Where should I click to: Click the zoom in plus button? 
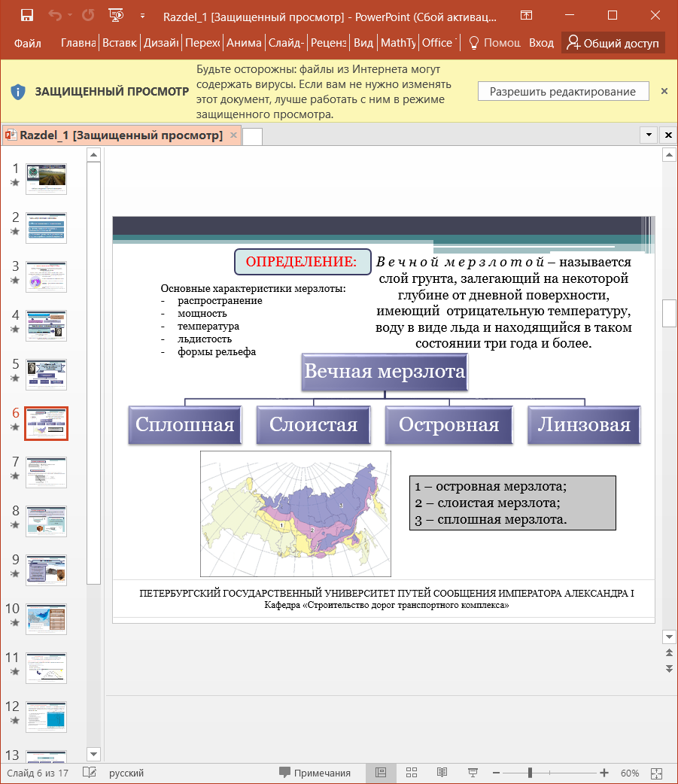tap(604, 773)
